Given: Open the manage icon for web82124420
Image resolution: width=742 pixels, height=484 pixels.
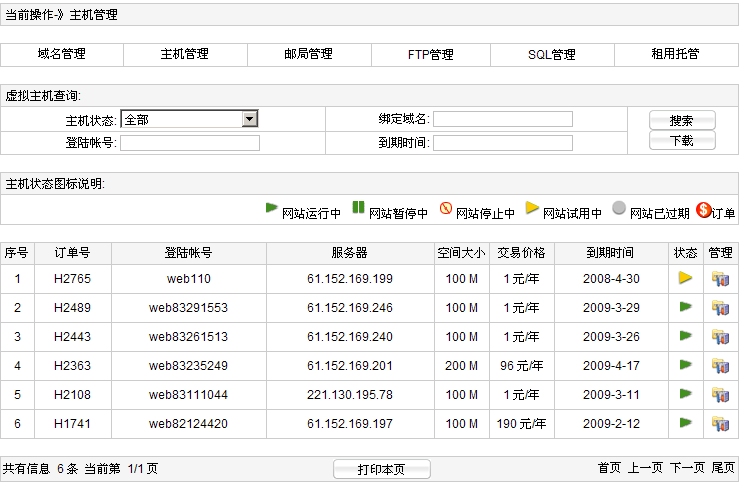Looking at the screenshot, I should pyautogui.click(x=720, y=423).
